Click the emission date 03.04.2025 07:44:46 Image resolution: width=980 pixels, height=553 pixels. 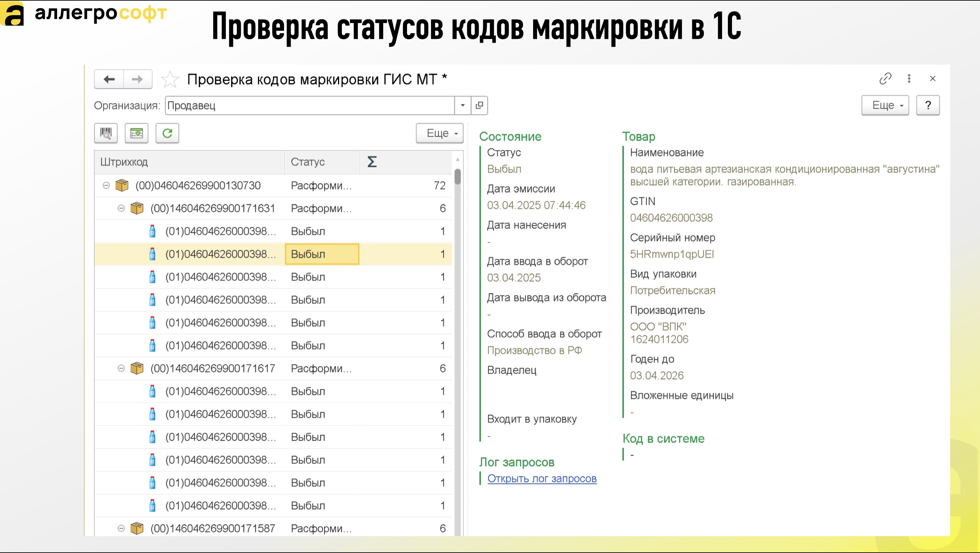coord(536,205)
